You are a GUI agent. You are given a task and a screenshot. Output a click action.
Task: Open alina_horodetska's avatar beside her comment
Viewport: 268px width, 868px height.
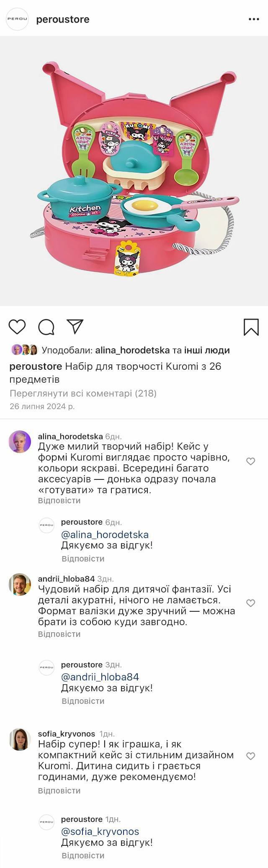point(20,441)
